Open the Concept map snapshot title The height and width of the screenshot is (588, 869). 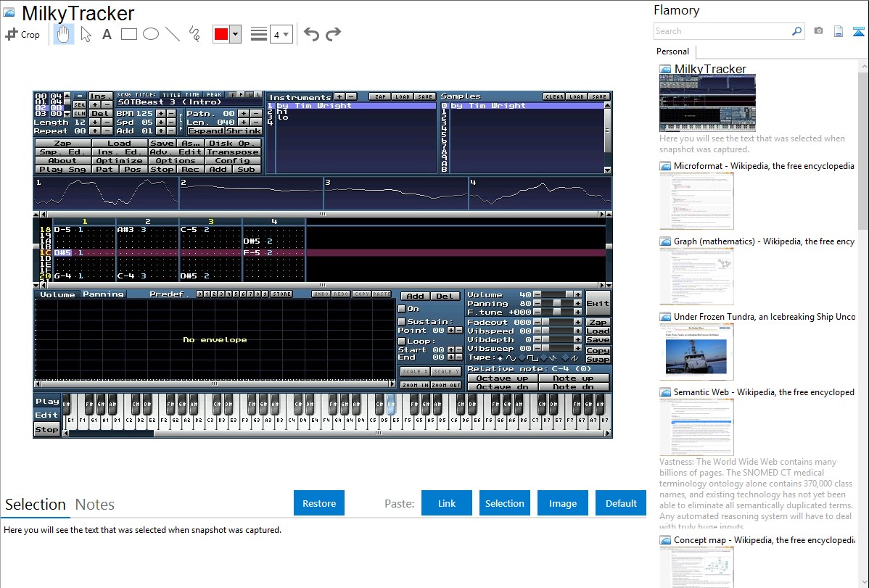click(x=764, y=539)
